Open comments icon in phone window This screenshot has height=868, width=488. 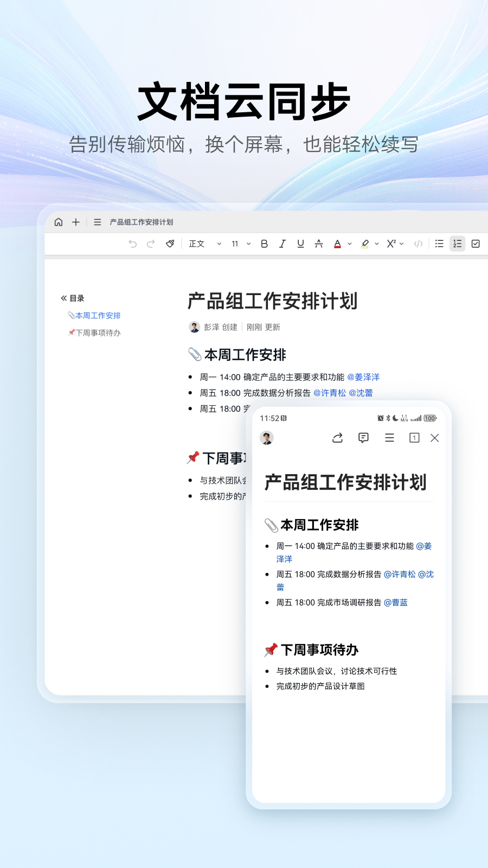(x=363, y=438)
